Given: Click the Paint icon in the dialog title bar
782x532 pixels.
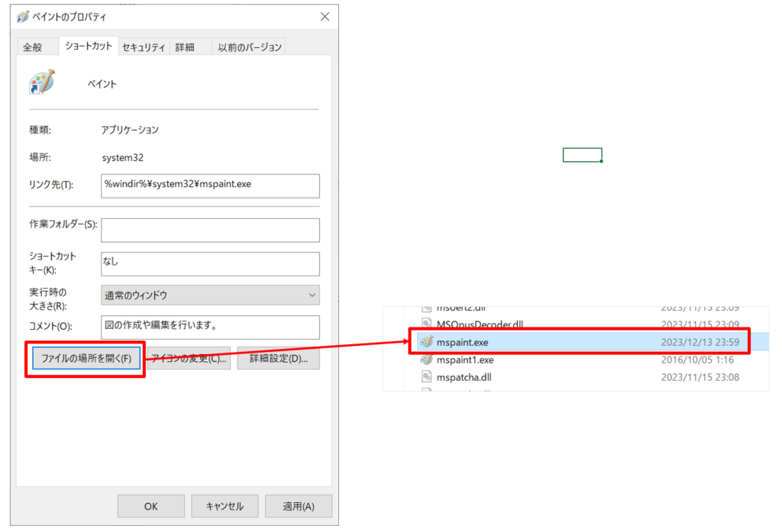Looking at the screenshot, I should (23, 17).
